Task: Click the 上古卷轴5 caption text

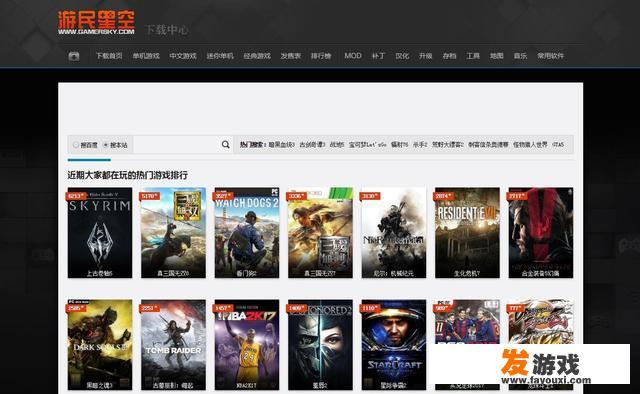Action: tap(100, 273)
